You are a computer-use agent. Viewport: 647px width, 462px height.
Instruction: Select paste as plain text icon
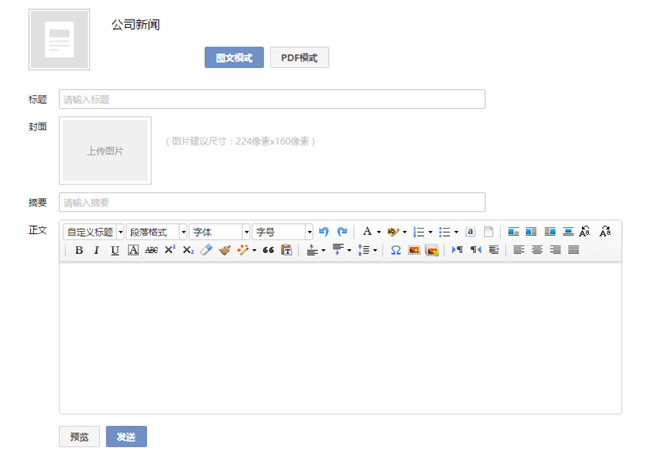pyautogui.click(x=286, y=250)
